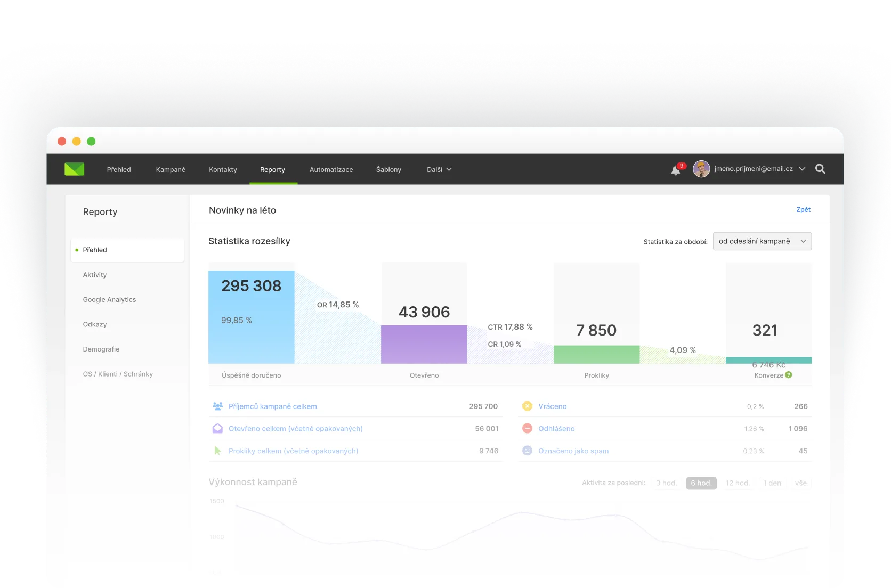
Task: Click the Zpět link
Action: [803, 209]
